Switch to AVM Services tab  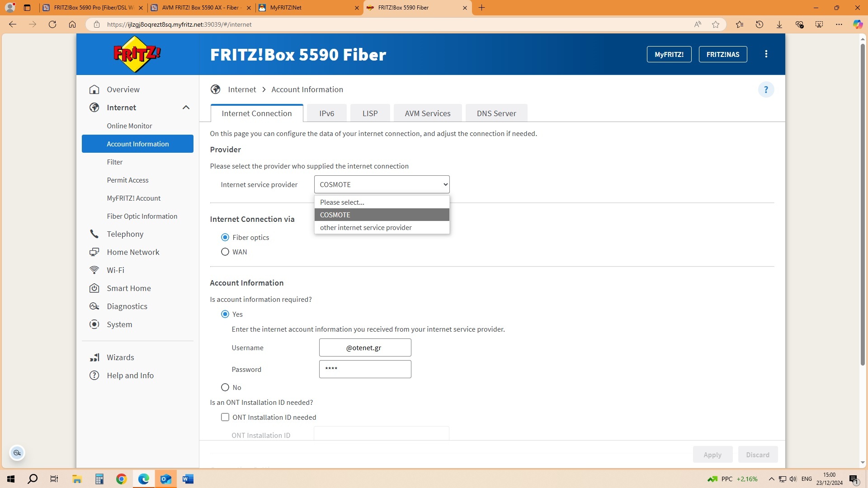coord(428,113)
